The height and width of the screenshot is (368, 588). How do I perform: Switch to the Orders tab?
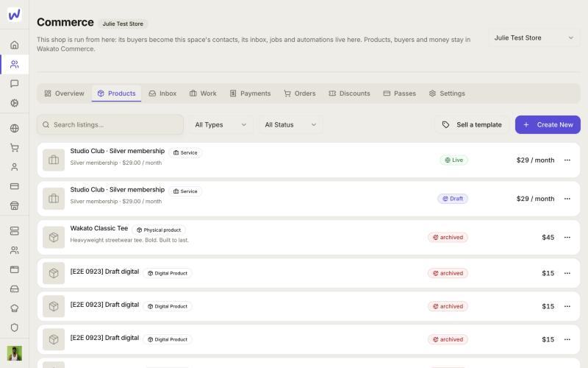point(300,93)
